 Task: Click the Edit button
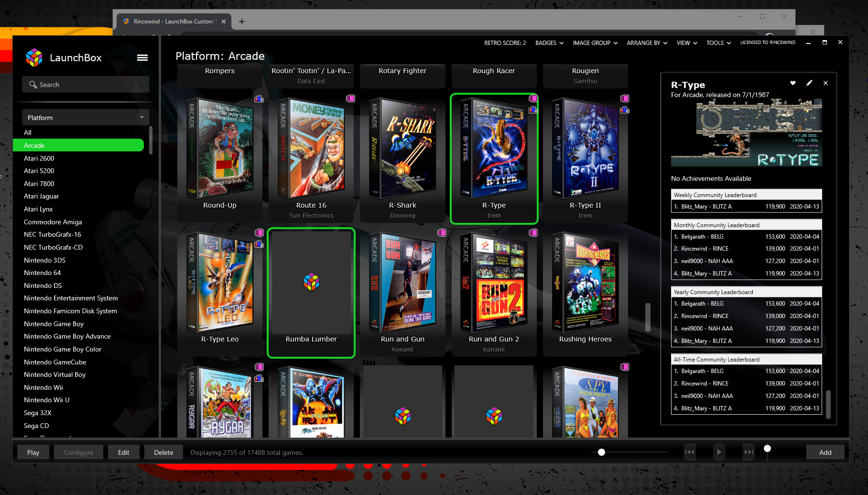pos(124,452)
